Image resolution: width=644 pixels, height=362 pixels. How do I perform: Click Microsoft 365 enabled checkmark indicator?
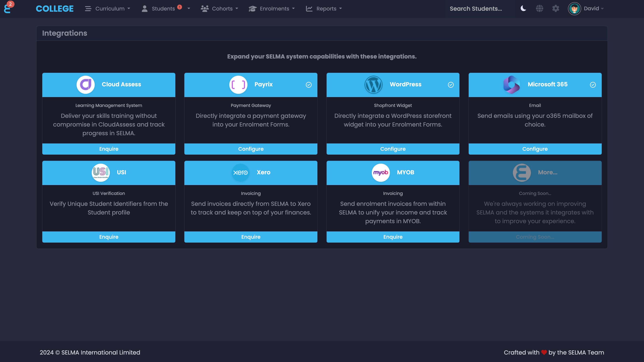coord(592,85)
